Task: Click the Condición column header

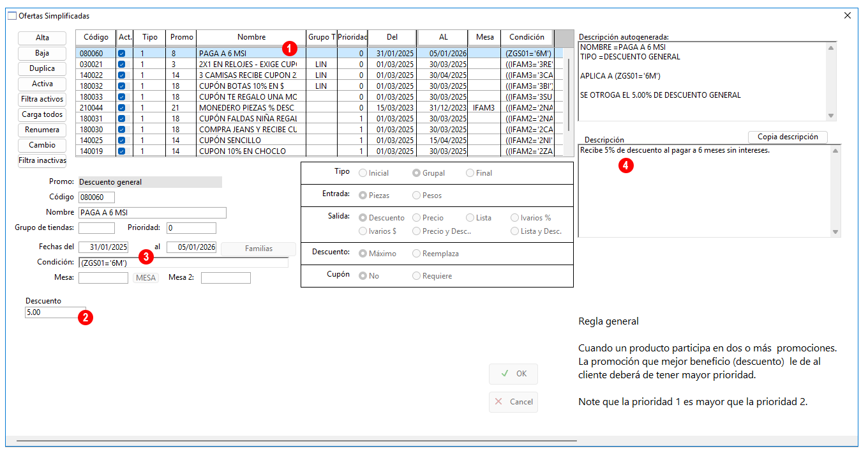Action: click(527, 38)
